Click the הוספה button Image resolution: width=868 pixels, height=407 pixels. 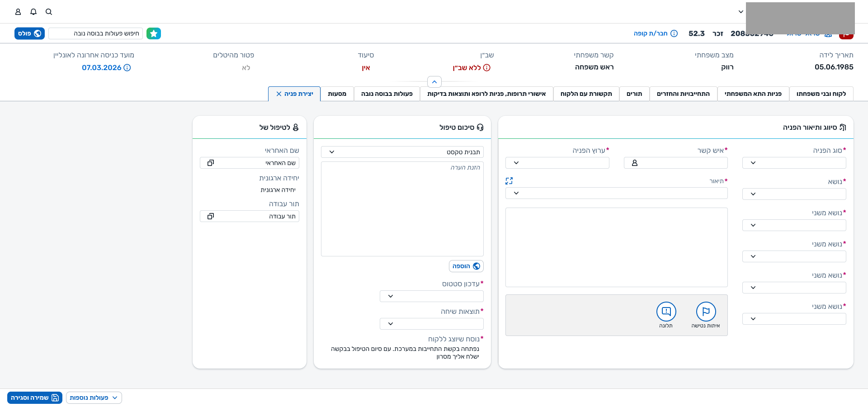(466, 266)
